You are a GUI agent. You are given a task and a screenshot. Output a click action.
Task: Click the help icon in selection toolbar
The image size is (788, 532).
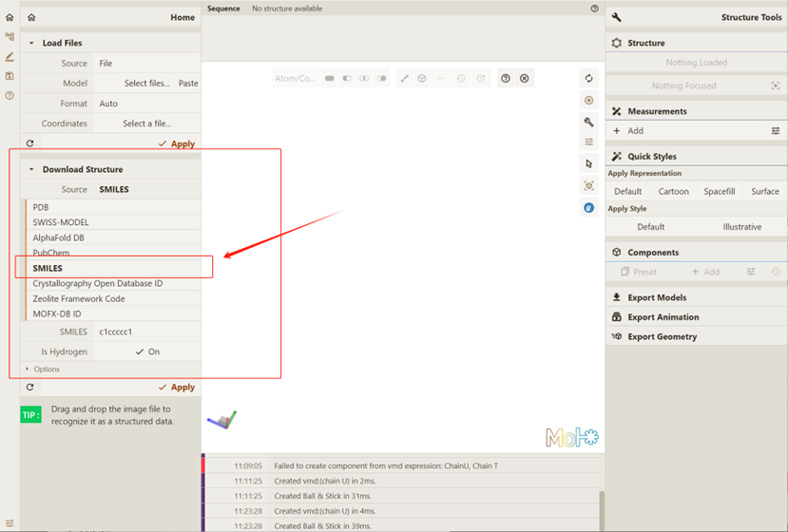[x=506, y=78]
